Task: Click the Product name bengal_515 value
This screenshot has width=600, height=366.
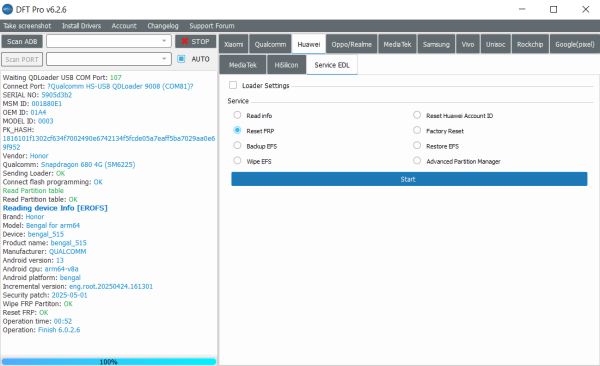Action: (68, 243)
